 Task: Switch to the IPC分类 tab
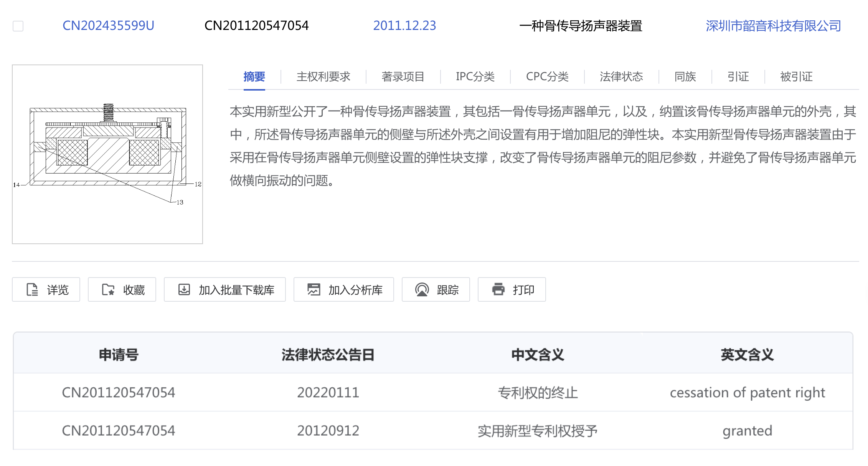pyautogui.click(x=475, y=76)
